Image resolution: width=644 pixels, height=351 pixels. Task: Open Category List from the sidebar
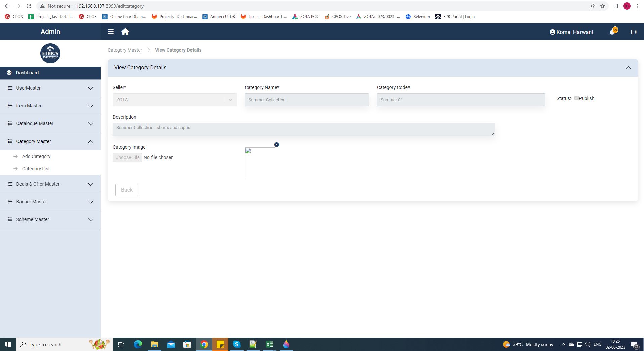[x=36, y=169]
